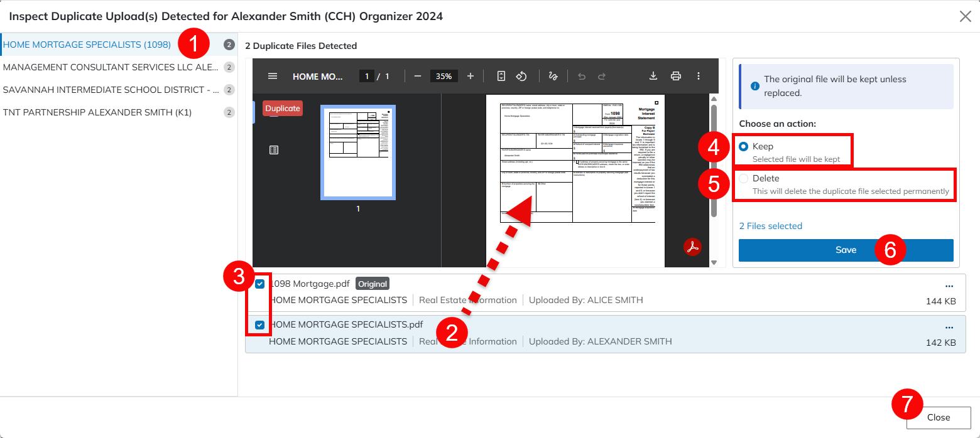
Task: Click the Save button
Action: [846, 250]
